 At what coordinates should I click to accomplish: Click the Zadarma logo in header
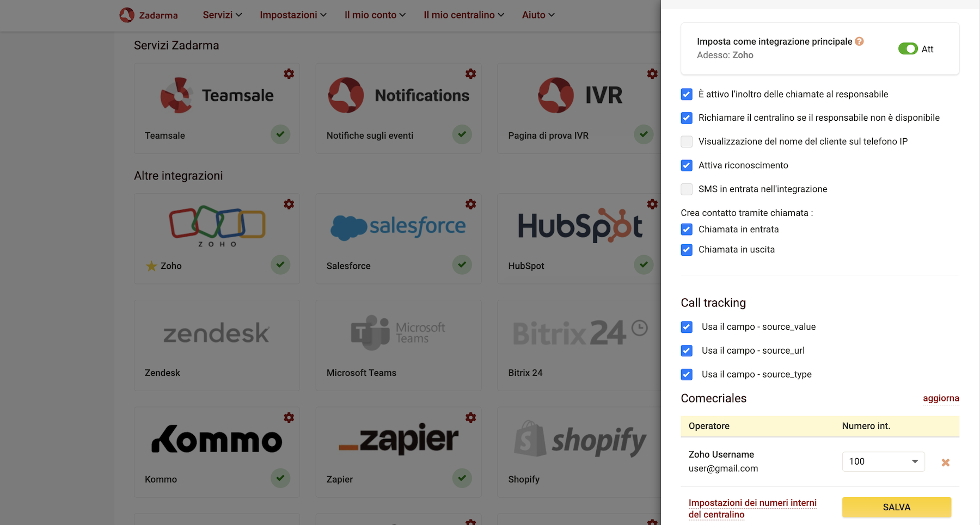[149, 15]
